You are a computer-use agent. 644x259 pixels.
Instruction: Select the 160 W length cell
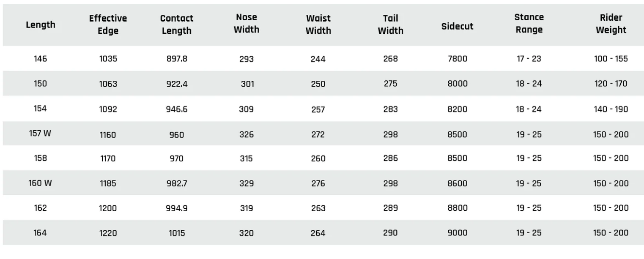point(41,183)
